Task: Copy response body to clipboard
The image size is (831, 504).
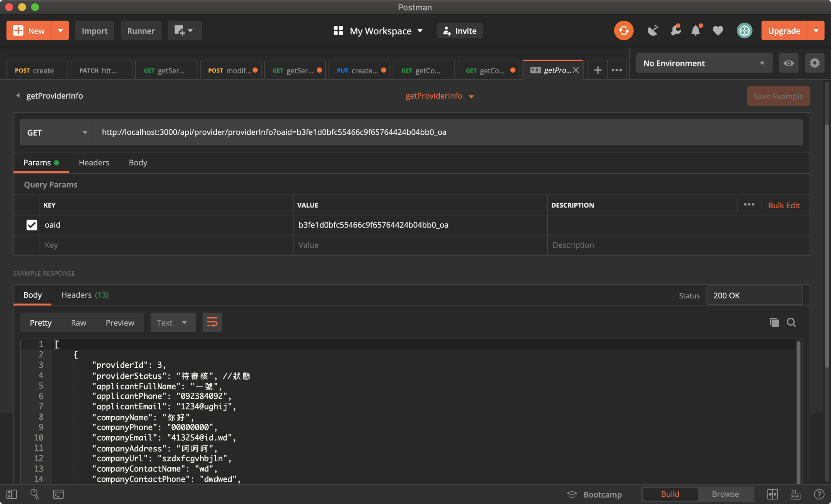Action: pyautogui.click(x=774, y=323)
